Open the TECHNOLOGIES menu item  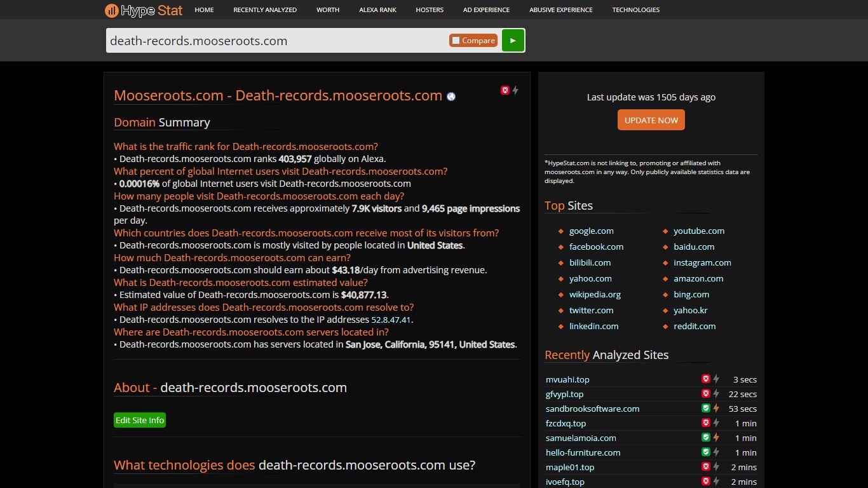[x=636, y=10]
